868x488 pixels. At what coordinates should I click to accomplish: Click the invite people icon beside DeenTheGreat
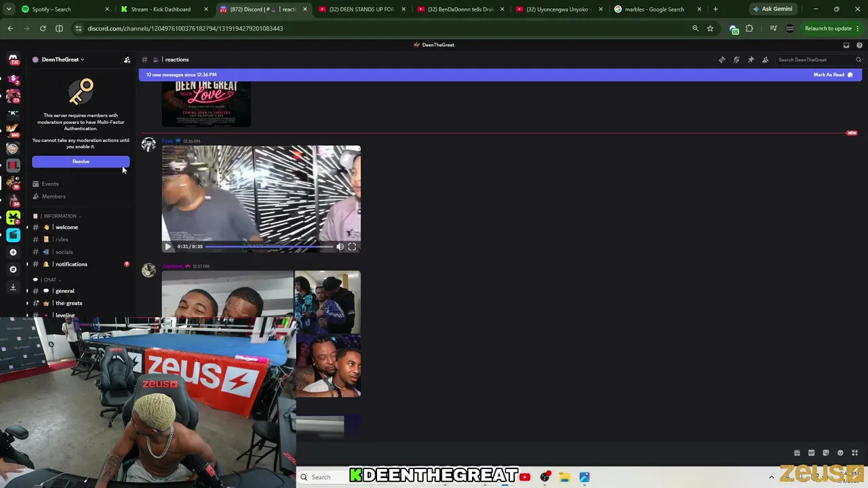(x=127, y=60)
